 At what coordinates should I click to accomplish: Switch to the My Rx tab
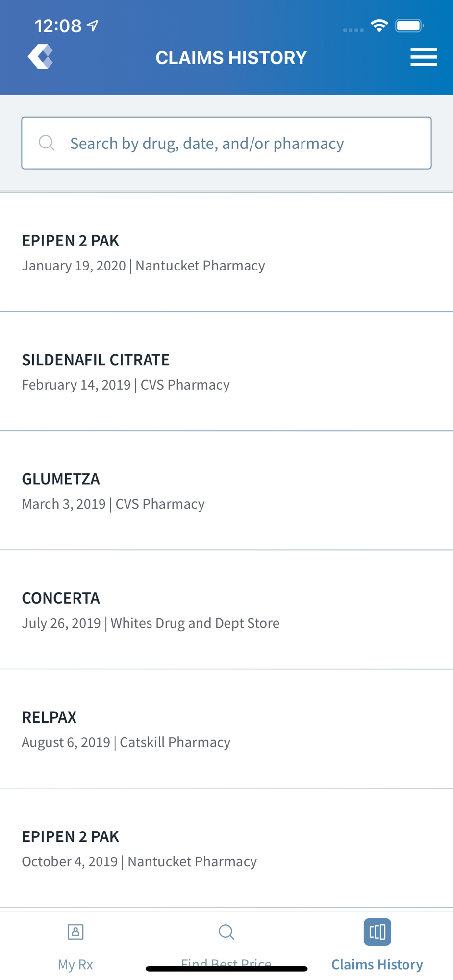[x=75, y=964]
